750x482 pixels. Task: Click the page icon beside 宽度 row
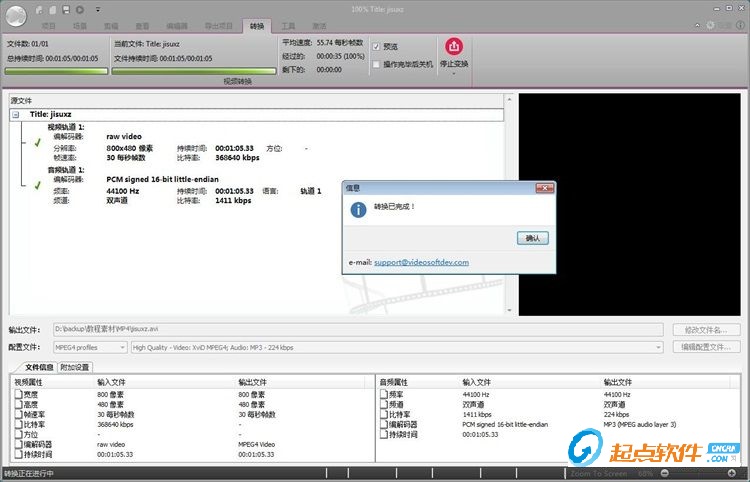[x=18, y=394]
